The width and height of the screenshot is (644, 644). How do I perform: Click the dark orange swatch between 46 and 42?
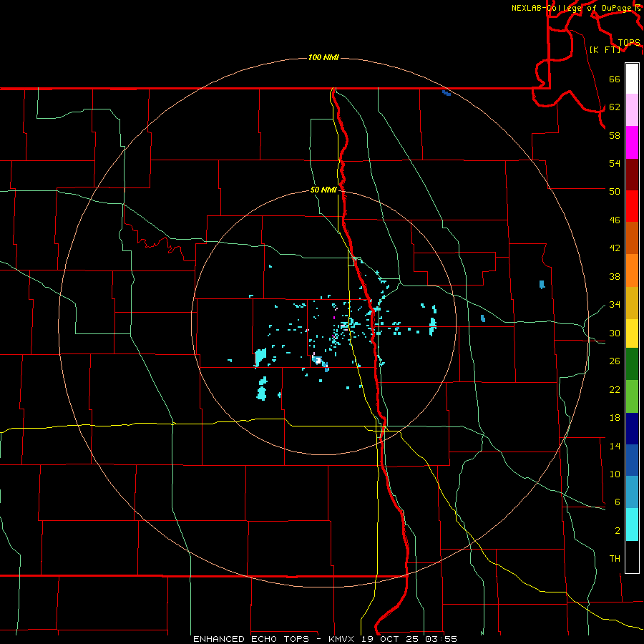pos(632,238)
